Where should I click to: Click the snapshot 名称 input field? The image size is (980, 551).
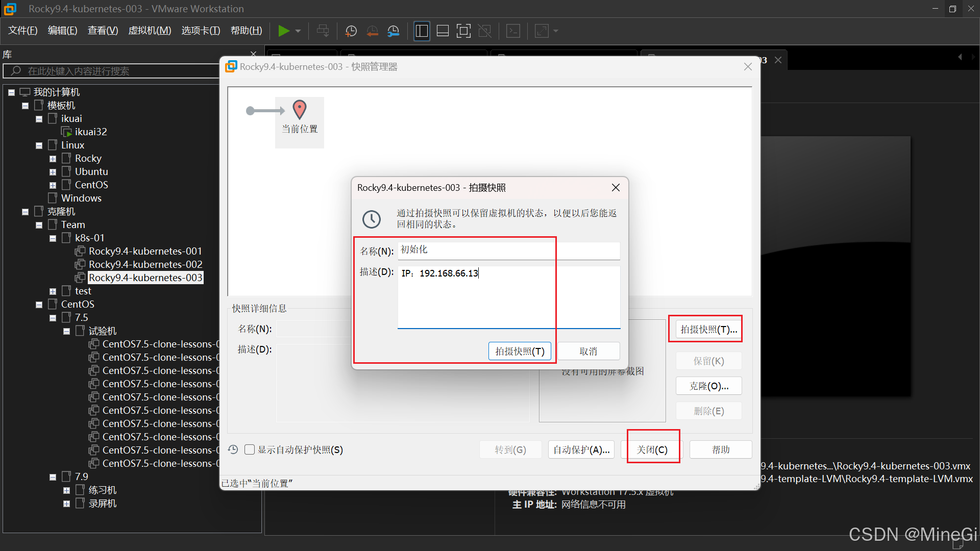click(508, 250)
